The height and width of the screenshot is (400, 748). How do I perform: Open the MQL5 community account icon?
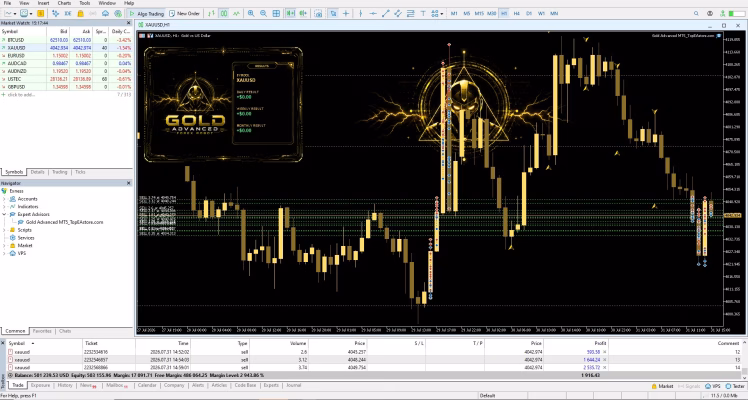(x=710, y=13)
